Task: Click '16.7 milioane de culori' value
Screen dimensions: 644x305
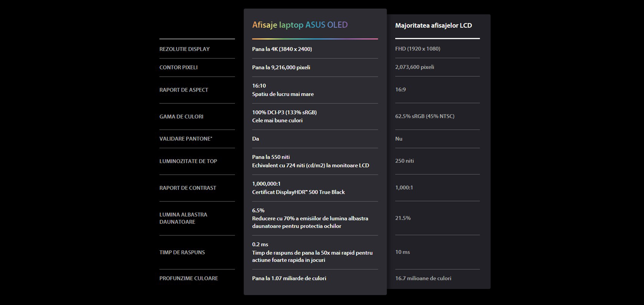Action: 423,278
